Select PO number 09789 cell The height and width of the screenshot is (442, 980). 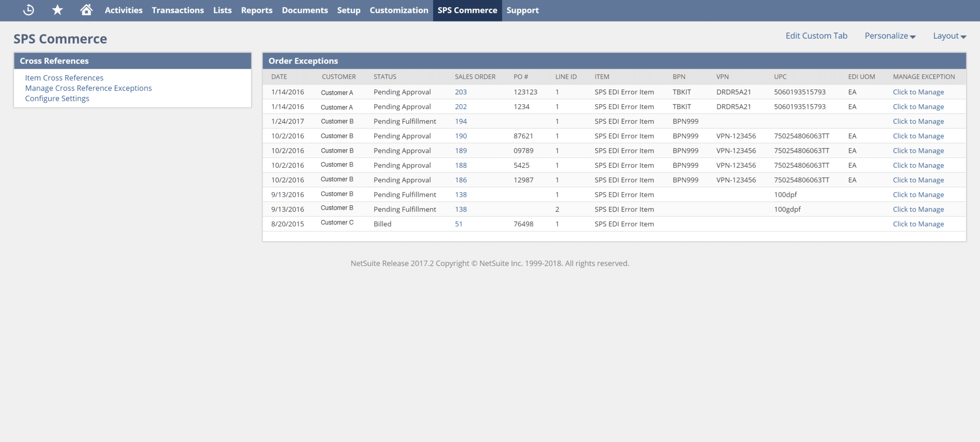523,151
